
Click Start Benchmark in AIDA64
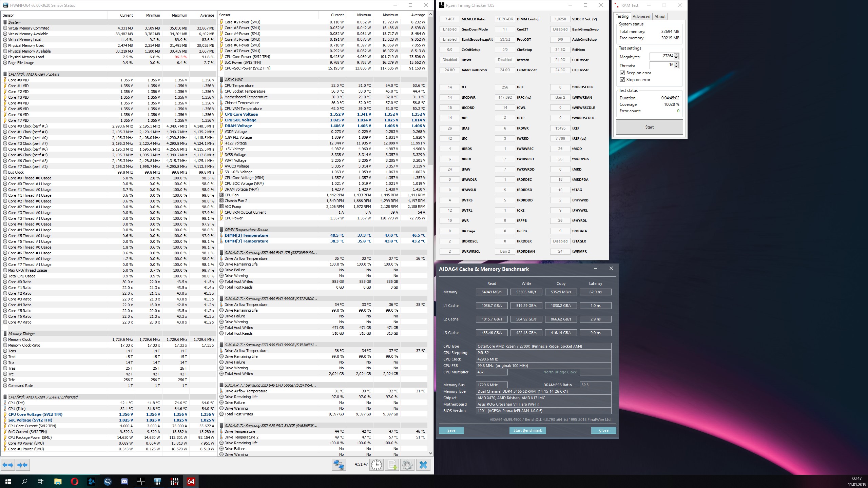(527, 430)
